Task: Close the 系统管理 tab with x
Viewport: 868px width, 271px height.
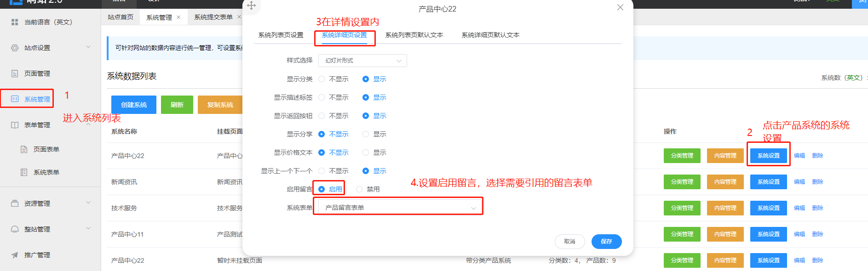Action: click(178, 17)
